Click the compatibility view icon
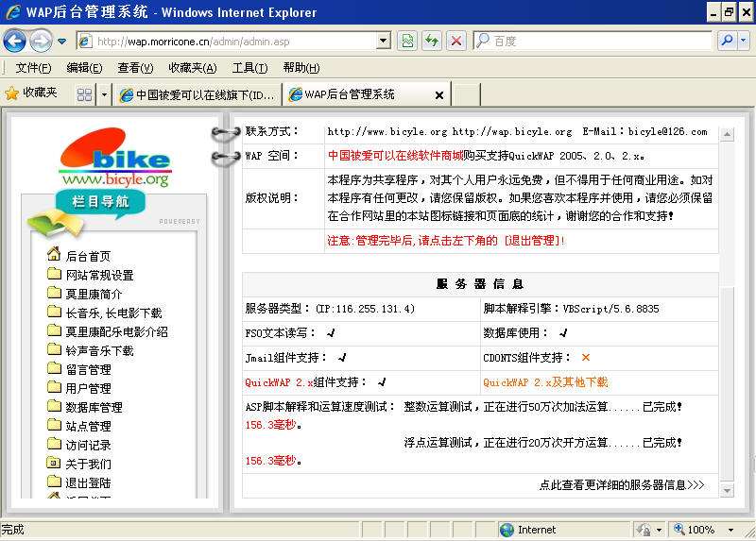This screenshot has width=756, height=541. [x=407, y=41]
